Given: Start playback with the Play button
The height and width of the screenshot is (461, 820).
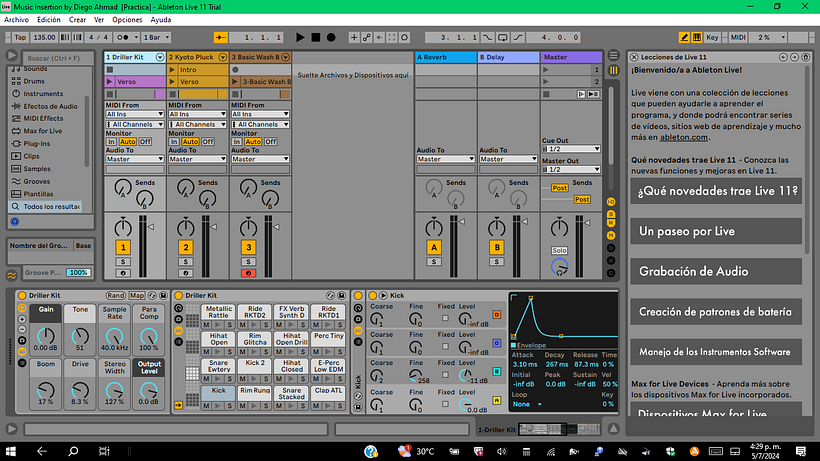Looking at the screenshot, I should (300, 37).
